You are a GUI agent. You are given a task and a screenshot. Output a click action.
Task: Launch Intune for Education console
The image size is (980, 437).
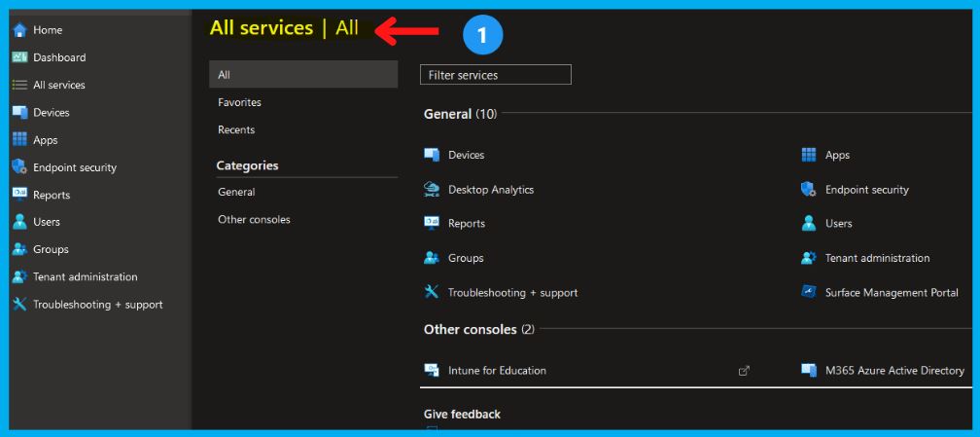(x=497, y=371)
